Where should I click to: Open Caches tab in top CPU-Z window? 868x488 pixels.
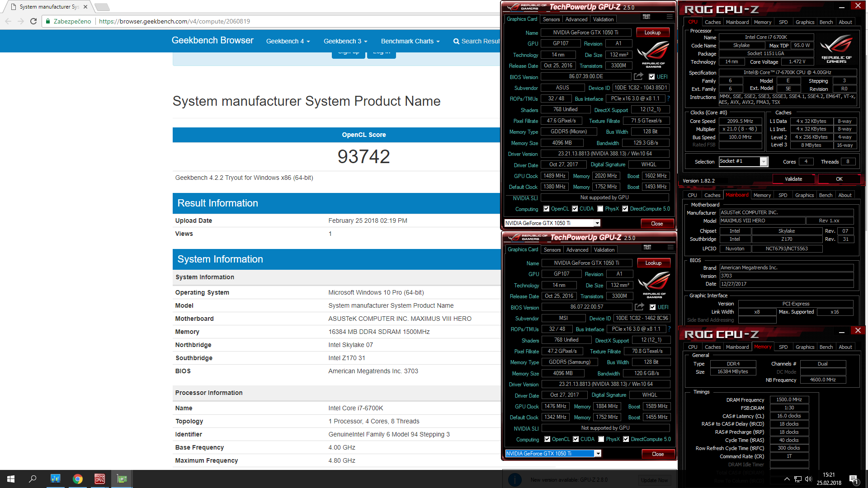point(712,22)
